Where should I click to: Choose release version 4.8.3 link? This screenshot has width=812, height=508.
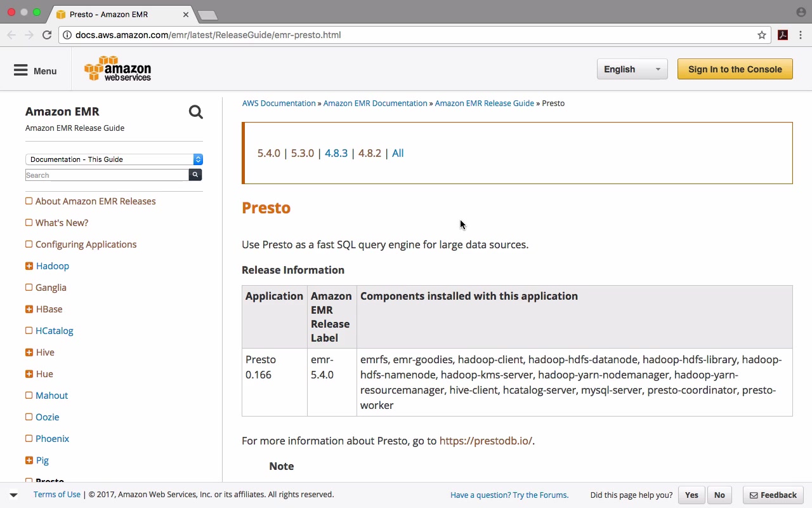[336, 153]
